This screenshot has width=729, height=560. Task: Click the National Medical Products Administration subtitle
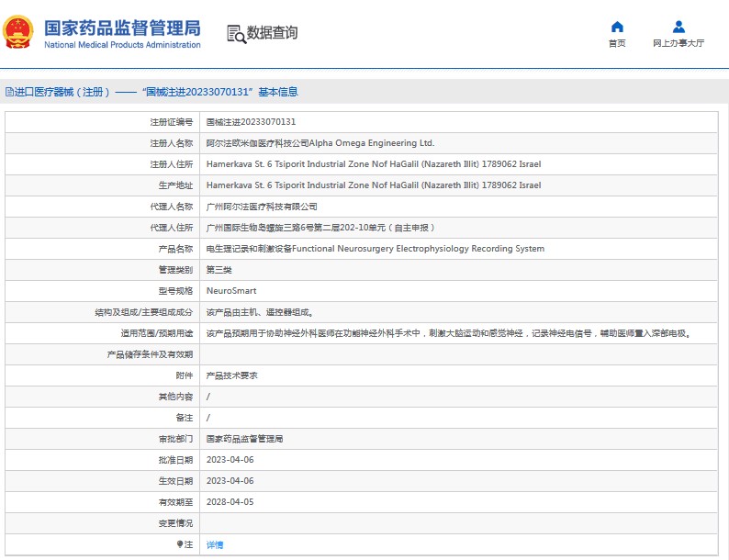coord(121,45)
